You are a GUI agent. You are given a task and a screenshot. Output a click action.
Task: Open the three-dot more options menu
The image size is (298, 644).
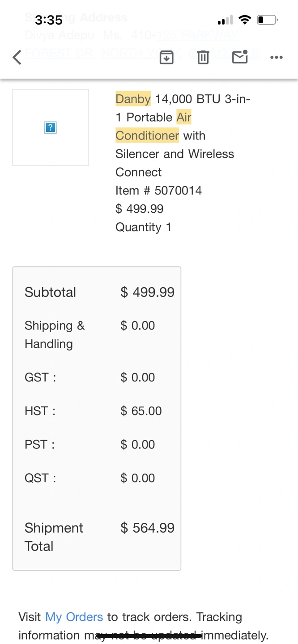pyautogui.click(x=277, y=57)
